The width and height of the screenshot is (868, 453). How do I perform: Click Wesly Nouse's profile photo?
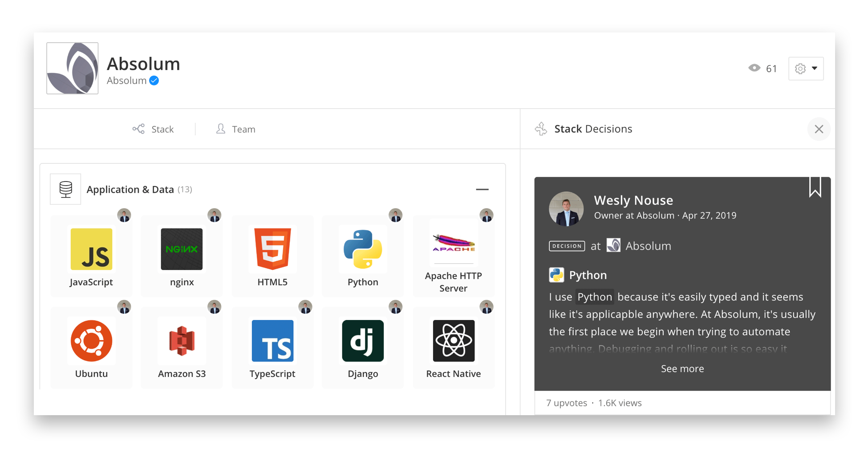[x=566, y=209]
